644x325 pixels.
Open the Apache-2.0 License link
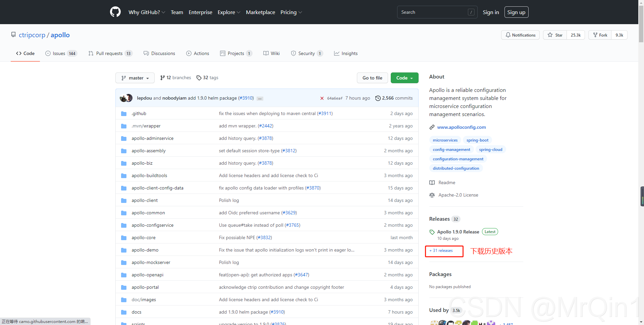tap(458, 195)
